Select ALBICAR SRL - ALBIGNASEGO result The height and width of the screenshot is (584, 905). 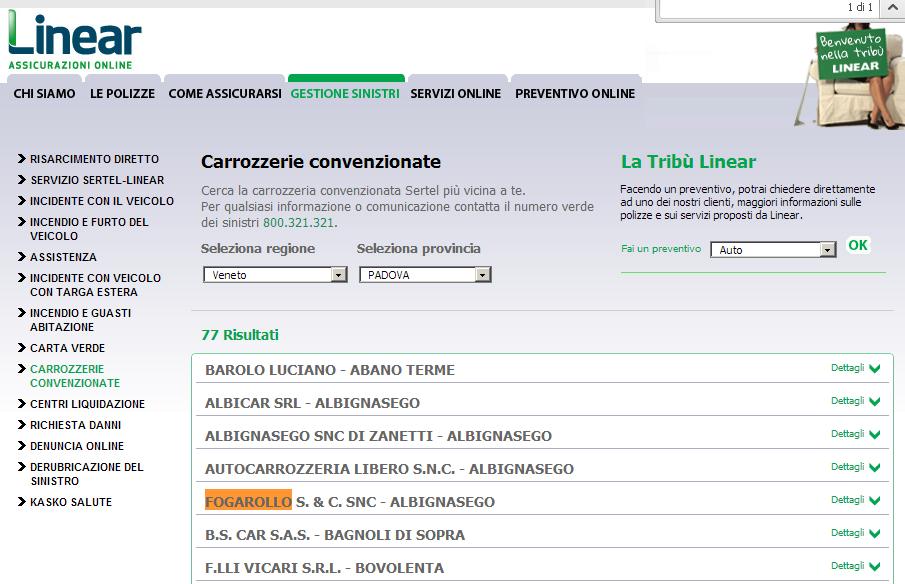click(312, 403)
